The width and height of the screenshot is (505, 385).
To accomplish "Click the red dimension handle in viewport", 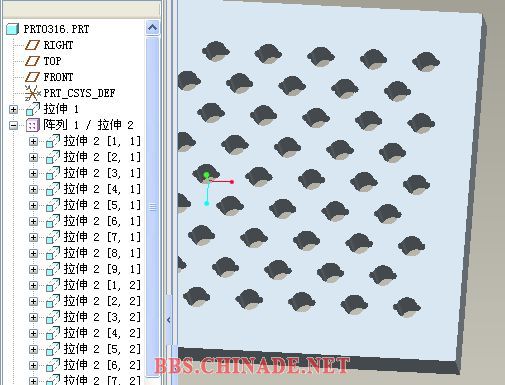I will pyautogui.click(x=232, y=182).
